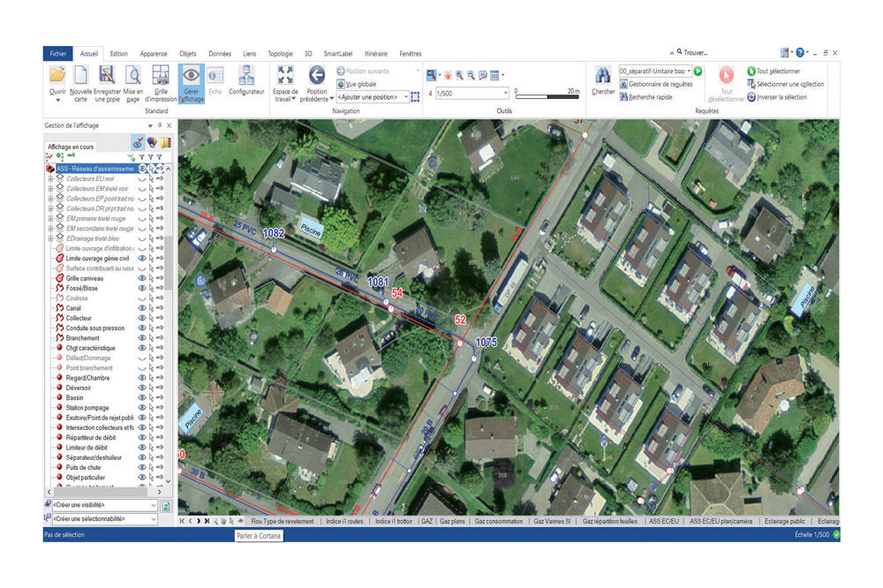This screenshot has height=588, width=883.
Task: Open the yellow legend book icon
Action: click(166, 142)
